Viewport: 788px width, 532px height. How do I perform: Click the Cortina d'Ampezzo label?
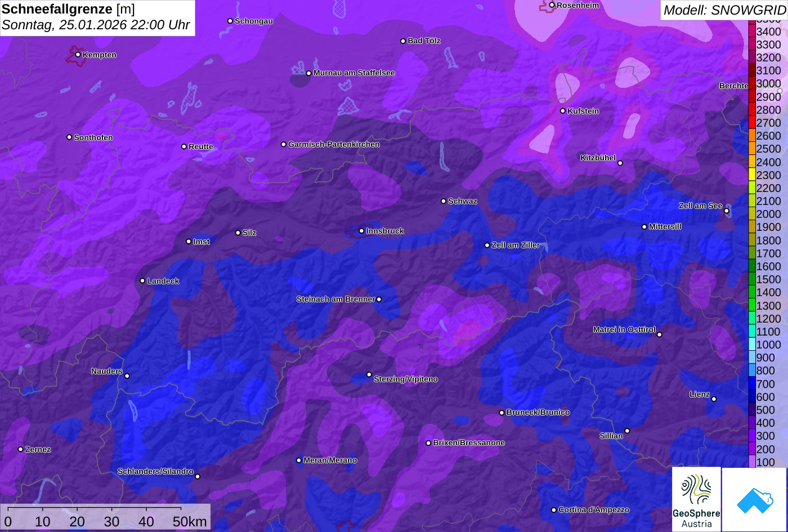tap(594, 509)
